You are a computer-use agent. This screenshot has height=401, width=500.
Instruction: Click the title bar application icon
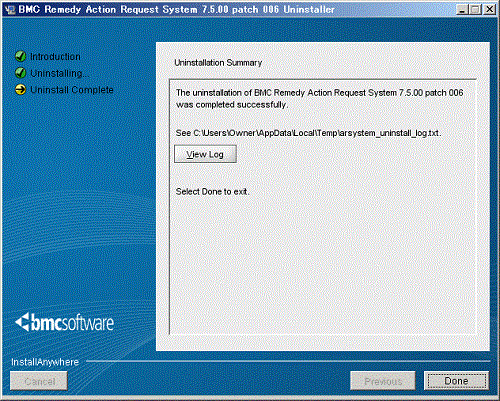(x=10, y=10)
